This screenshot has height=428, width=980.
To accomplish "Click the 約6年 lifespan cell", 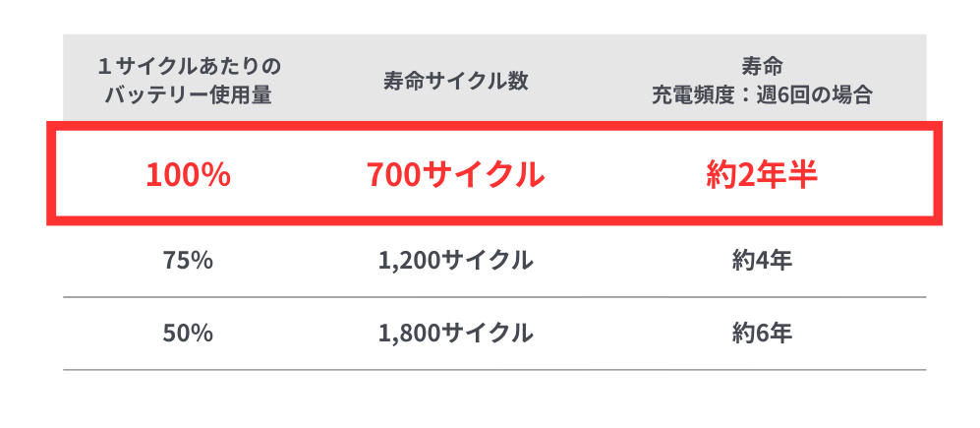I will 762,334.
